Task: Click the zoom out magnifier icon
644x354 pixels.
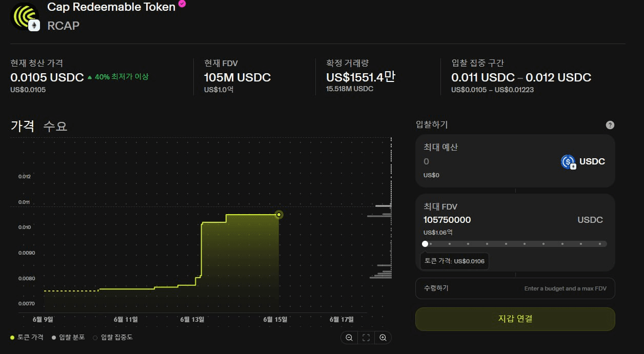Action: pyautogui.click(x=349, y=337)
